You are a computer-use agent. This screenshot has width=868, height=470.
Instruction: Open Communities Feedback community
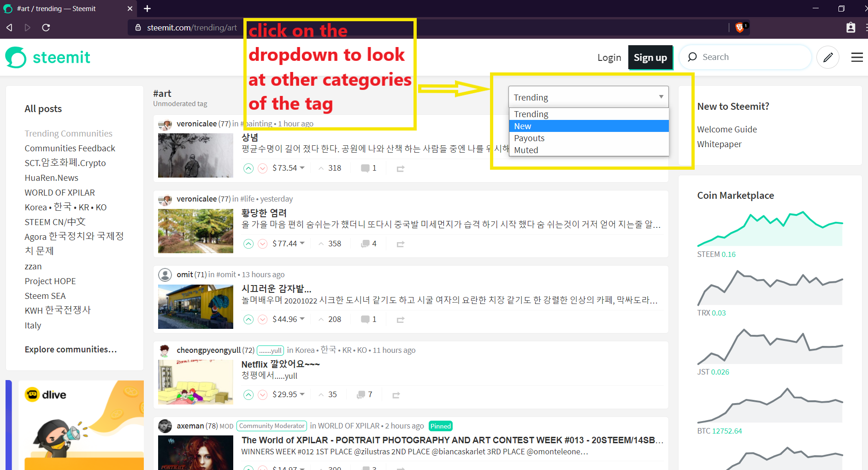[x=70, y=149]
